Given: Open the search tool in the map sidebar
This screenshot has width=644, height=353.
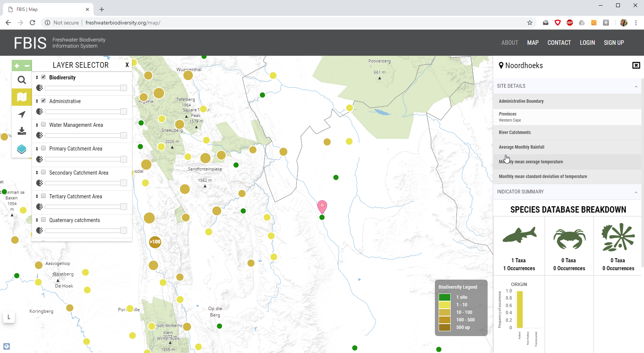Looking at the screenshot, I should click(21, 80).
